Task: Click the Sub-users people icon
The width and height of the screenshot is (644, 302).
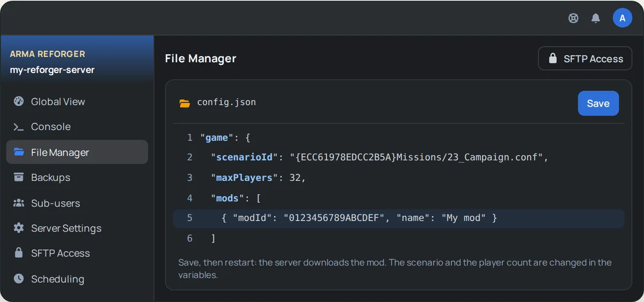Action: (19, 203)
